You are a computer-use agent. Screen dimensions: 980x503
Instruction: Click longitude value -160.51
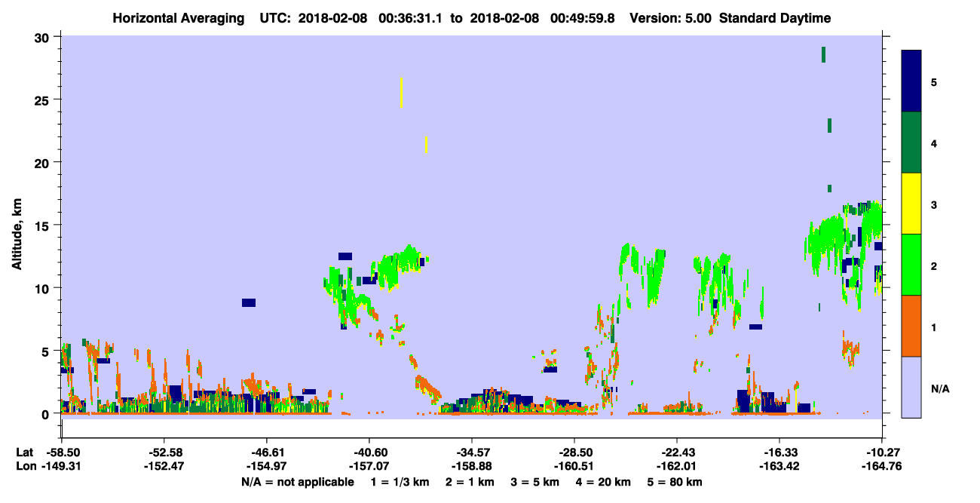coord(574,465)
